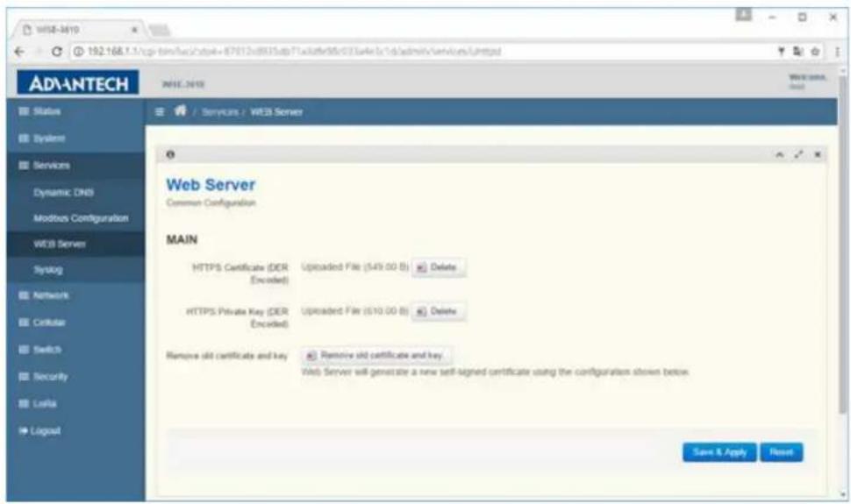Open the Syslog page
The width and height of the screenshot is (851, 504).
coord(75,270)
